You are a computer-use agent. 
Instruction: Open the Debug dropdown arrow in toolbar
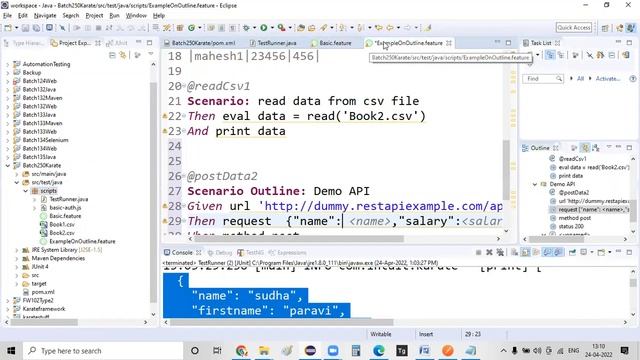[254, 28]
